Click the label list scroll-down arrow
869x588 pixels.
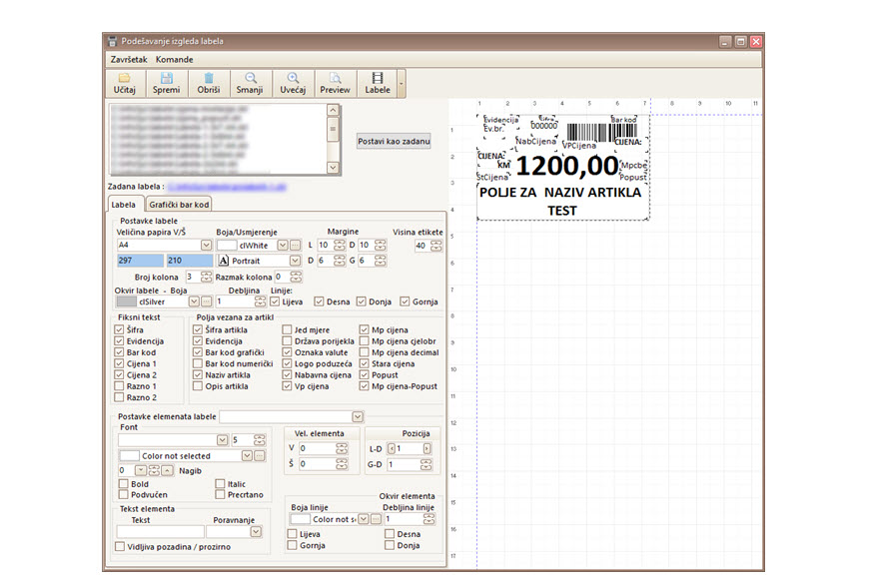click(333, 167)
